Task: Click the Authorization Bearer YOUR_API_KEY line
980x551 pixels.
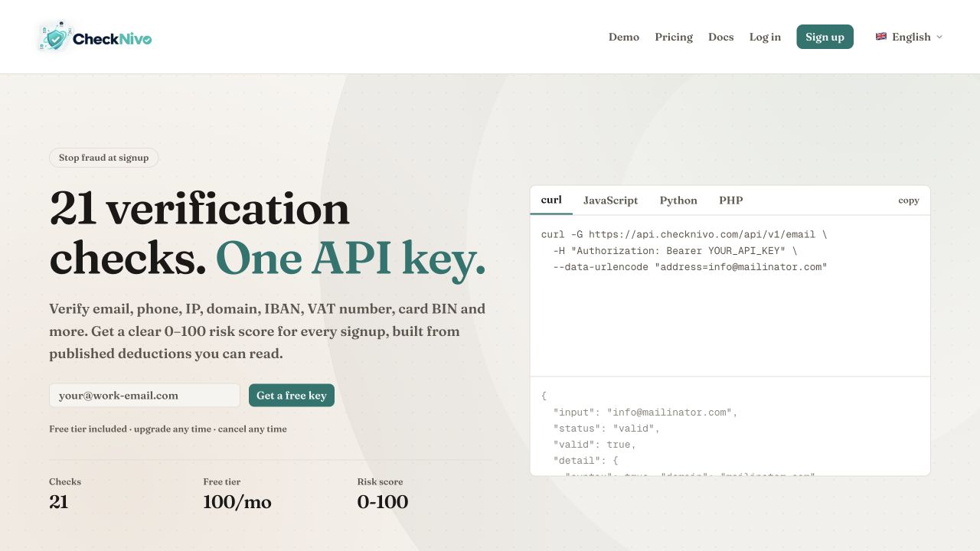Action: tap(675, 251)
